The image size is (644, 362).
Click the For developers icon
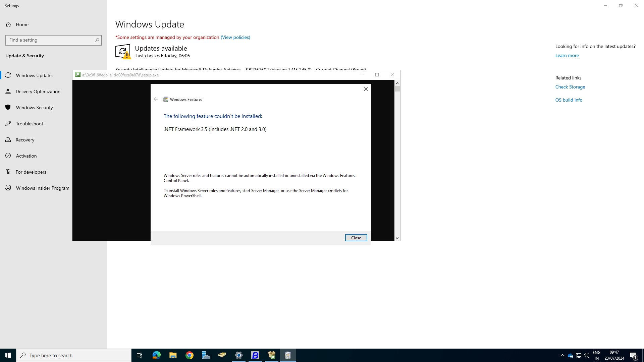pos(8,172)
